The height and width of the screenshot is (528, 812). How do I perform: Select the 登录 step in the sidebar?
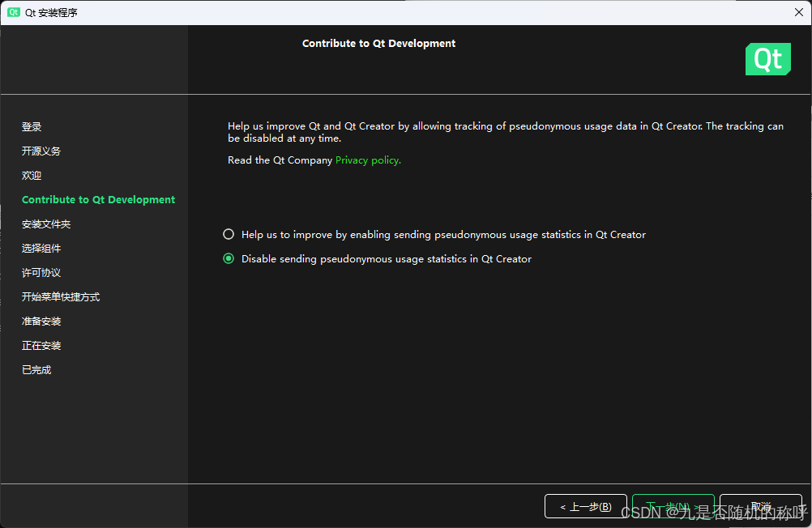pyautogui.click(x=32, y=127)
